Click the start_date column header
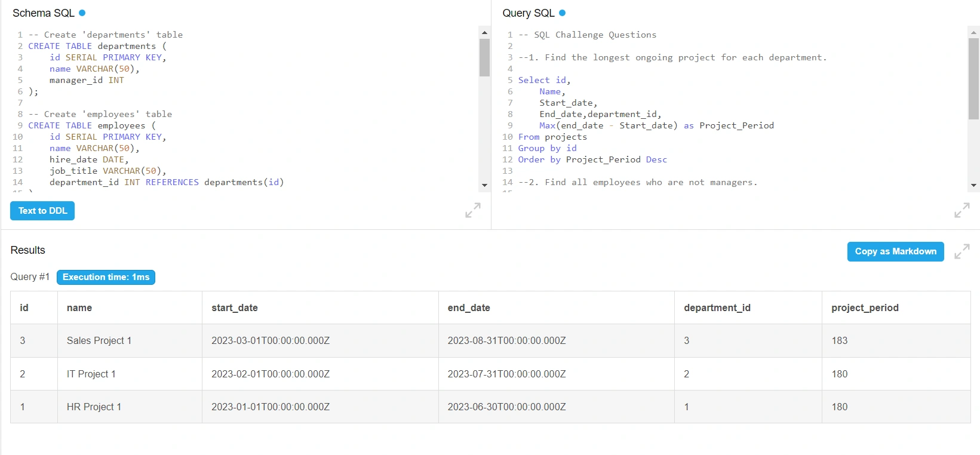This screenshot has width=980, height=455. pos(235,308)
